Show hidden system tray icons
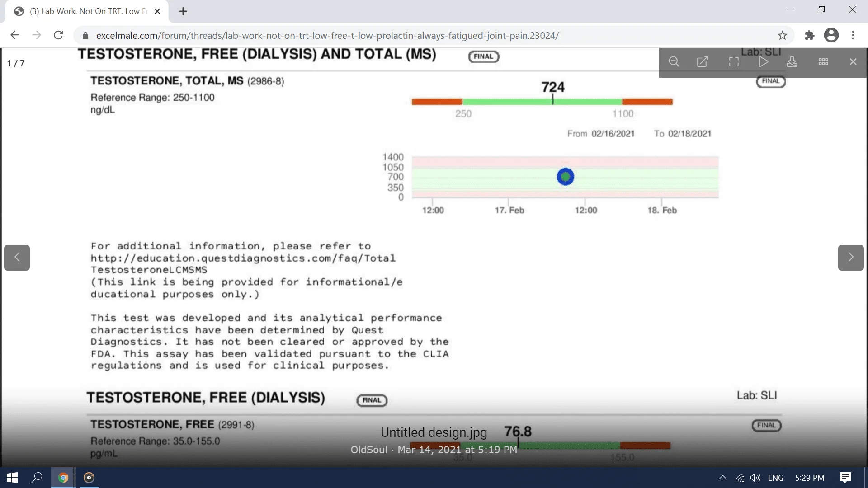868x488 pixels. (x=722, y=478)
